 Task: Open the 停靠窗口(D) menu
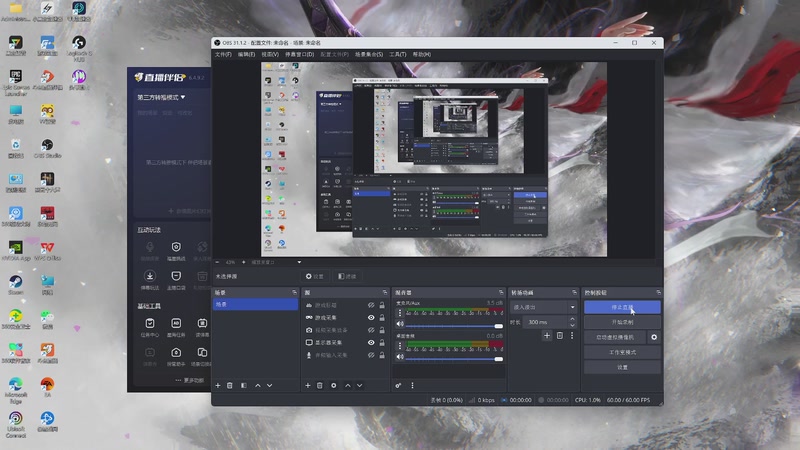[x=299, y=55]
